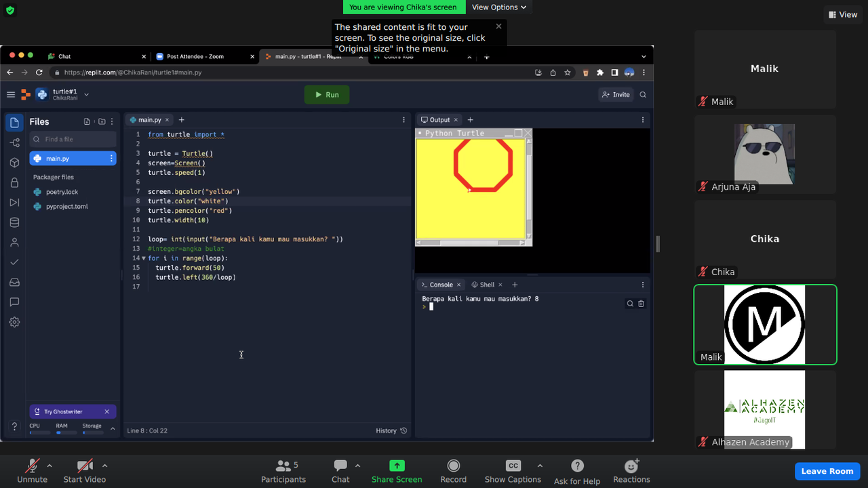Invite collaborators to the Repl
This screenshot has width=868, height=488.
pos(616,95)
